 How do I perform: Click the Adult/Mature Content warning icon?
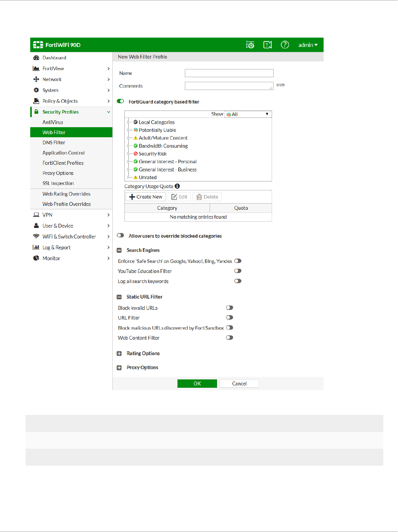[136, 138]
